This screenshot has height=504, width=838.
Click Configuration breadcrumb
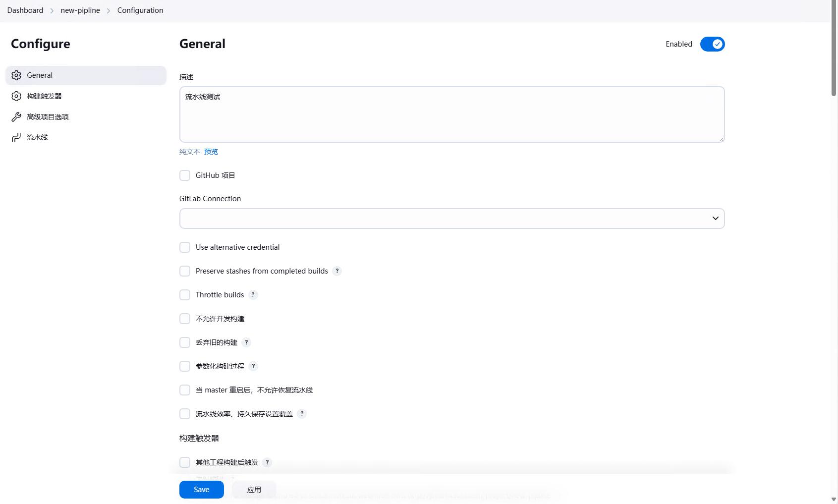pyautogui.click(x=140, y=10)
